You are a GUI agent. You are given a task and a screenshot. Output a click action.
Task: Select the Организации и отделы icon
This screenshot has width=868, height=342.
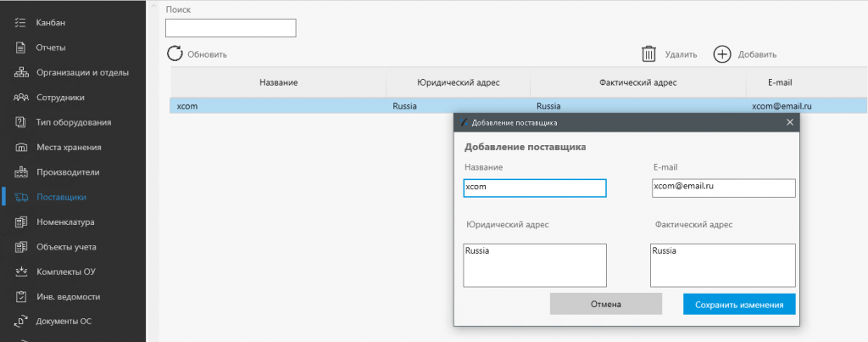(20, 73)
